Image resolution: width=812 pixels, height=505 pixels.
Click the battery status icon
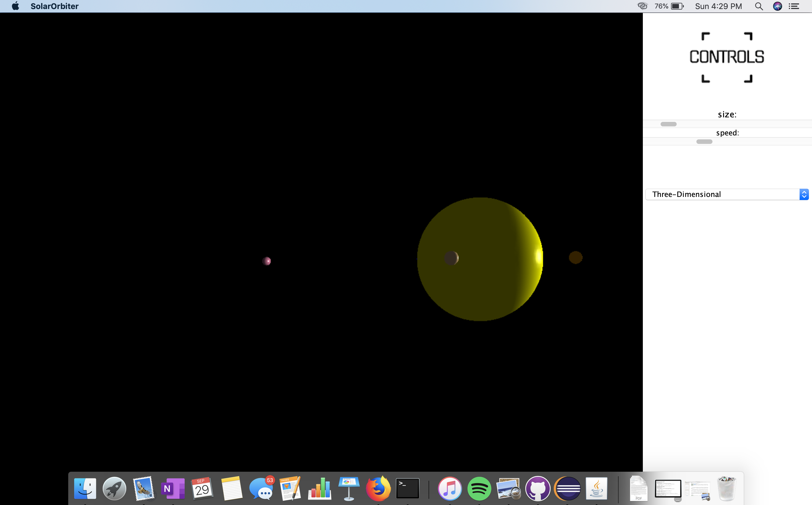tap(677, 6)
